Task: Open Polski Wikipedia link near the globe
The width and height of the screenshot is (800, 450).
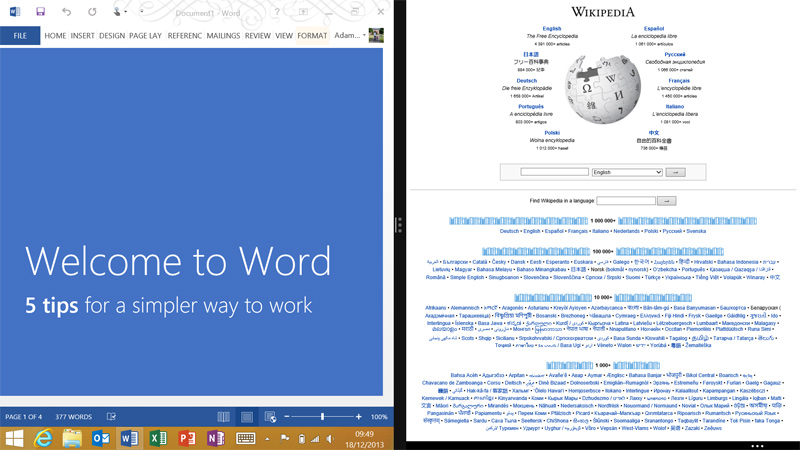Action: tap(552, 133)
